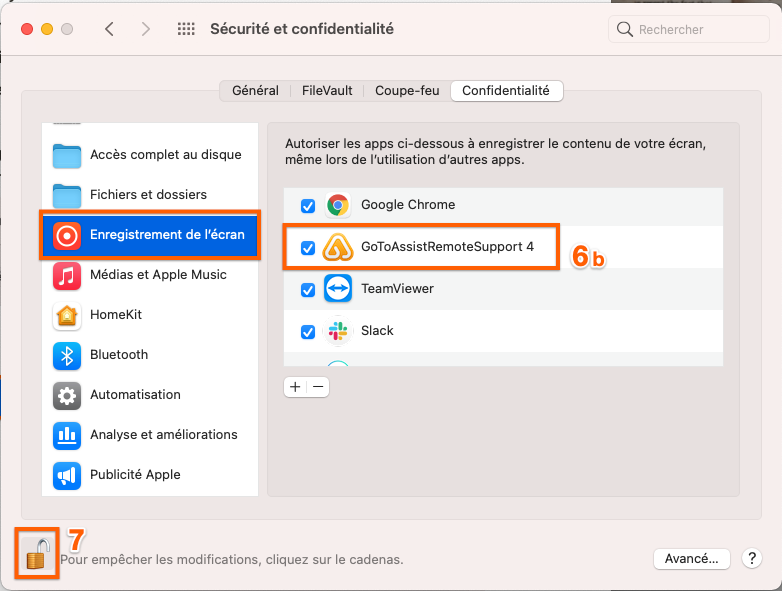The height and width of the screenshot is (591, 782).
Task: Switch to the Général tab
Action: click(x=255, y=91)
